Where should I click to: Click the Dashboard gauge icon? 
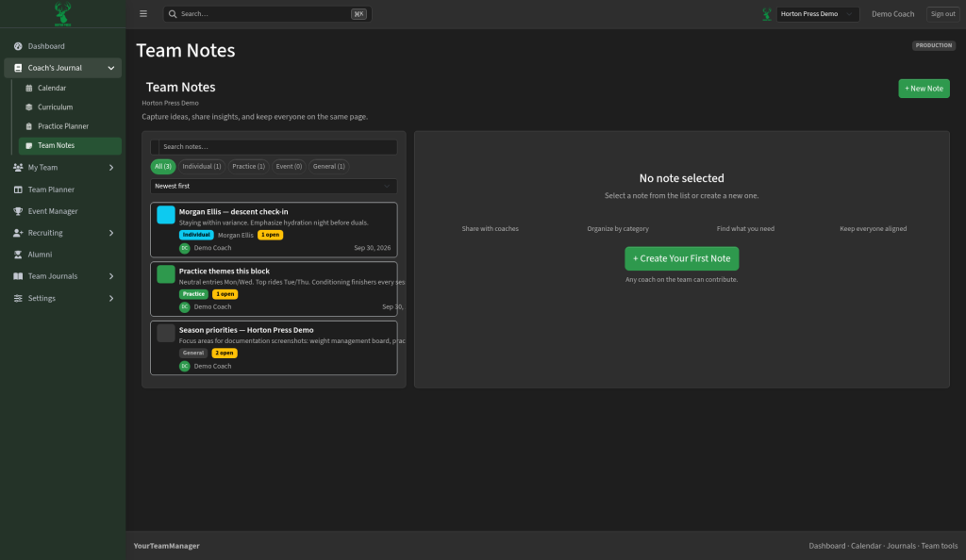pyautogui.click(x=18, y=46)
